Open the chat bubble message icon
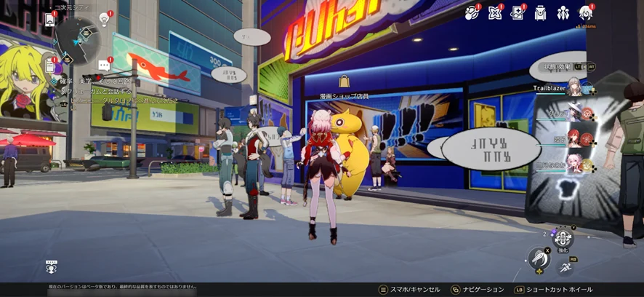Viewport: 644px width, 297px height. [104, 66]
